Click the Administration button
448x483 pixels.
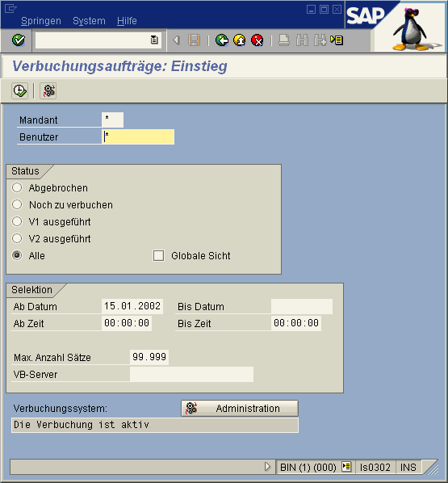coord(240,409)
